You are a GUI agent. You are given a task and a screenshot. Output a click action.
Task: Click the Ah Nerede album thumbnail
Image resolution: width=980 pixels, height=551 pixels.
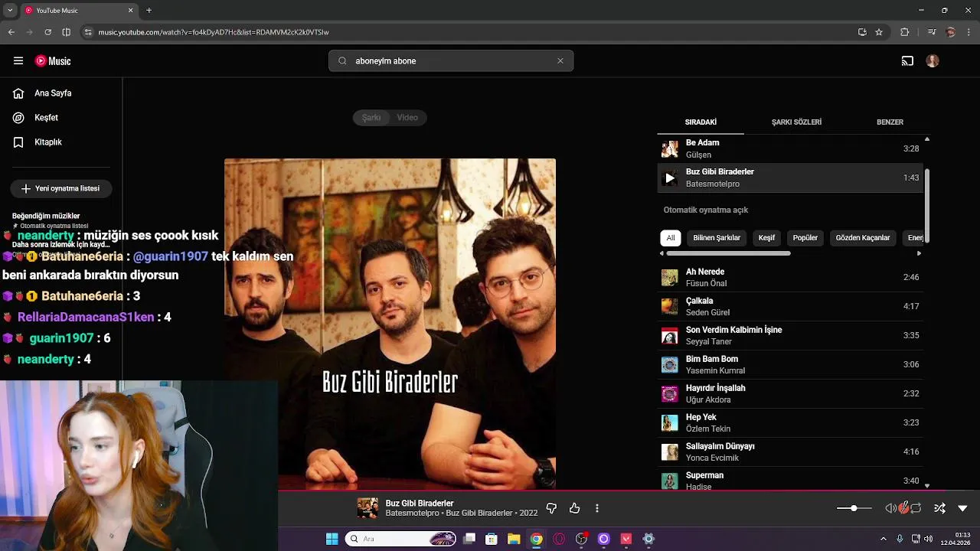670,278
